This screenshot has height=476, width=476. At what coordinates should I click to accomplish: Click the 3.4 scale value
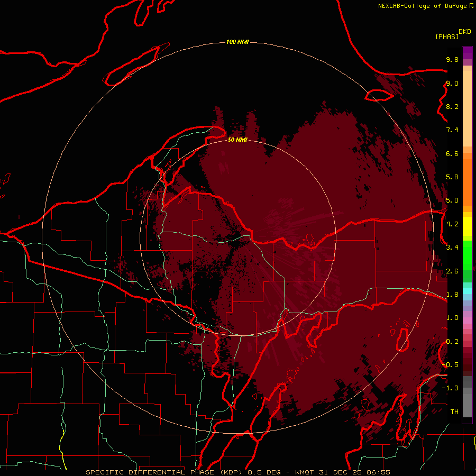click(x=452, y=248)
